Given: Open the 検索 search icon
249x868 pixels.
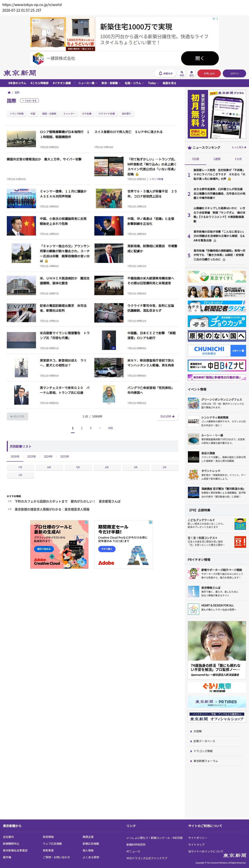Looking at the screenshot, I should [x=182, y=73].
